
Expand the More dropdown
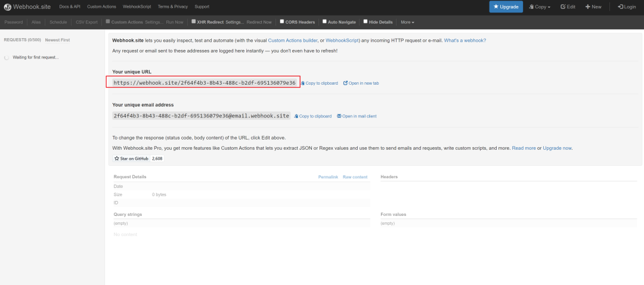click(x=407, y=22)
